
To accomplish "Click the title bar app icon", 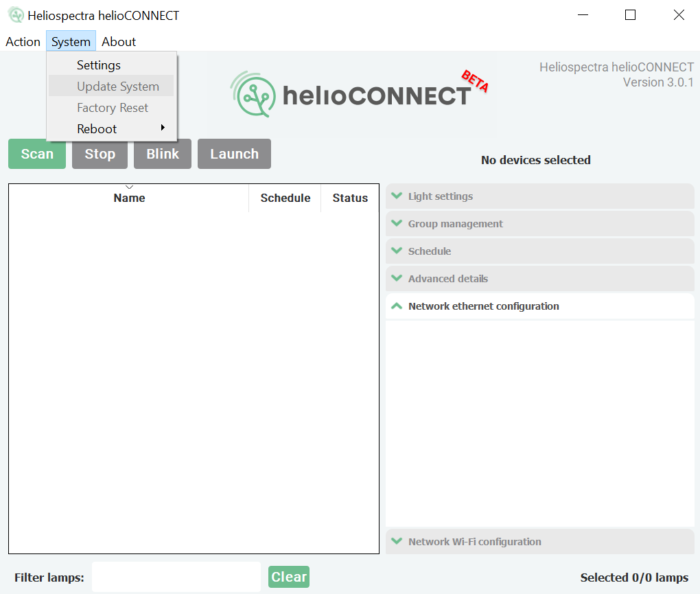I will click(x=16, y=15).
